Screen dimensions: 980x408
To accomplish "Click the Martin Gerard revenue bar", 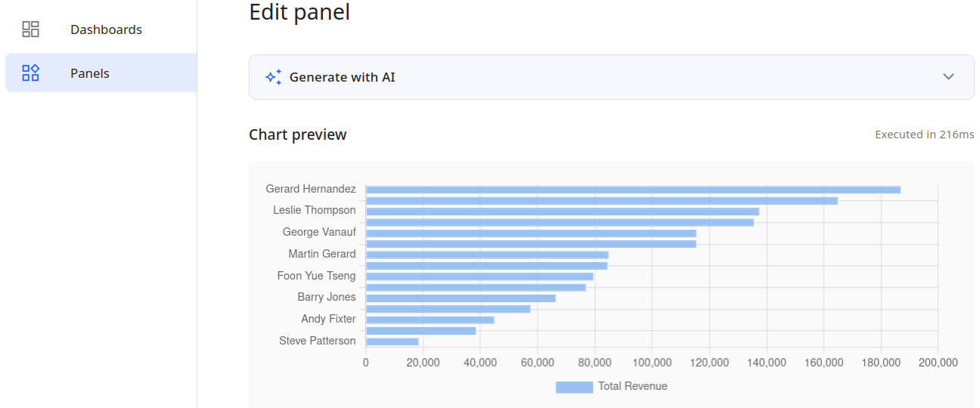I will pyautogui.click(x=487, y=255).
